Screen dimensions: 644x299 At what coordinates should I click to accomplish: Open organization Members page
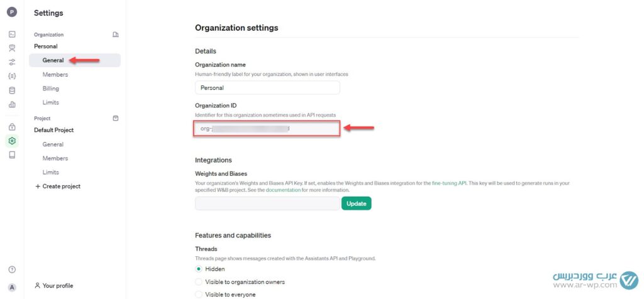coord(55,75)
